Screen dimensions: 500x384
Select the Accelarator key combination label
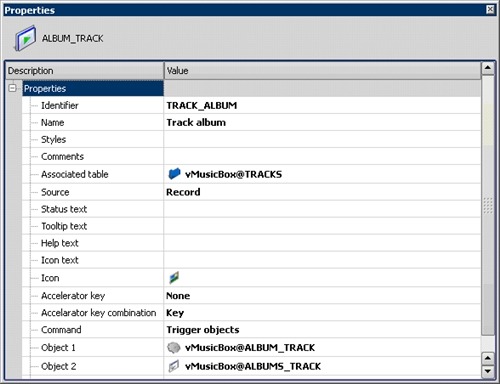point(99,313)
